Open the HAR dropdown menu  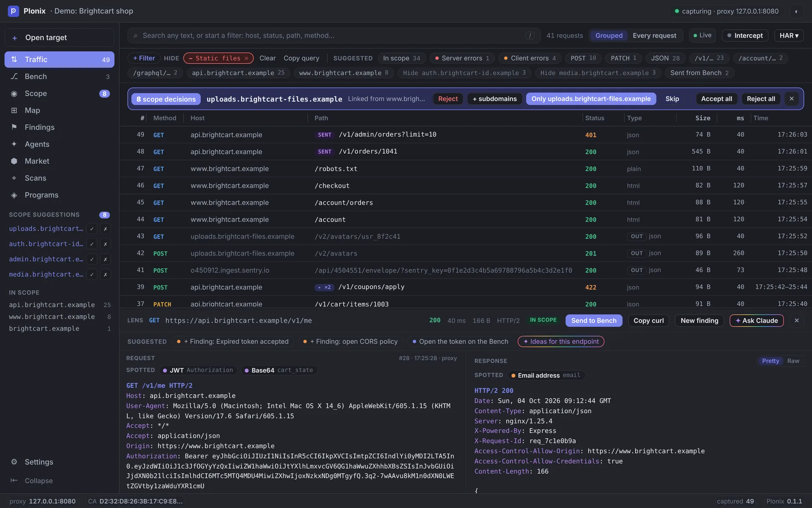coord(789,36)
